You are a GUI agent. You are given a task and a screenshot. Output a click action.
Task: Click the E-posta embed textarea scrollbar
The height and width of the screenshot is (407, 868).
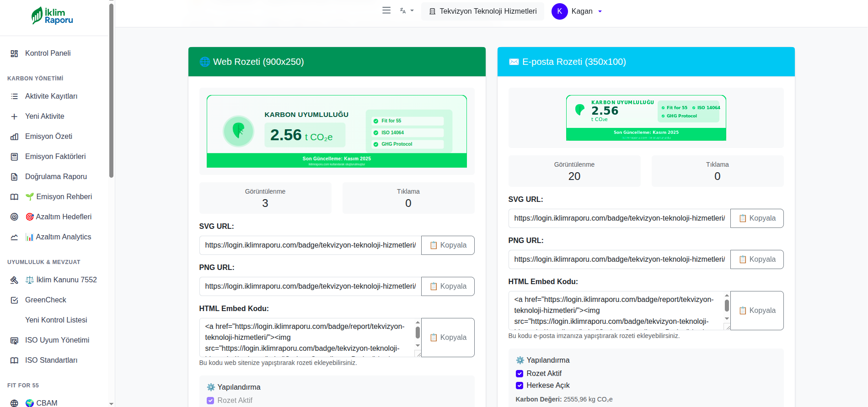(x=727, y=306)
